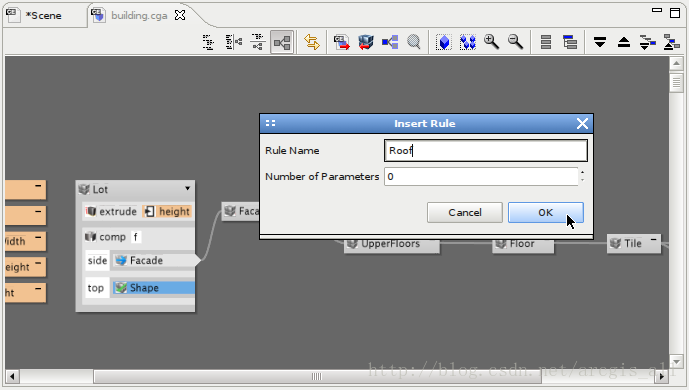
Task: Select the extrude operation in Lot
Action: tap(111, 212)
